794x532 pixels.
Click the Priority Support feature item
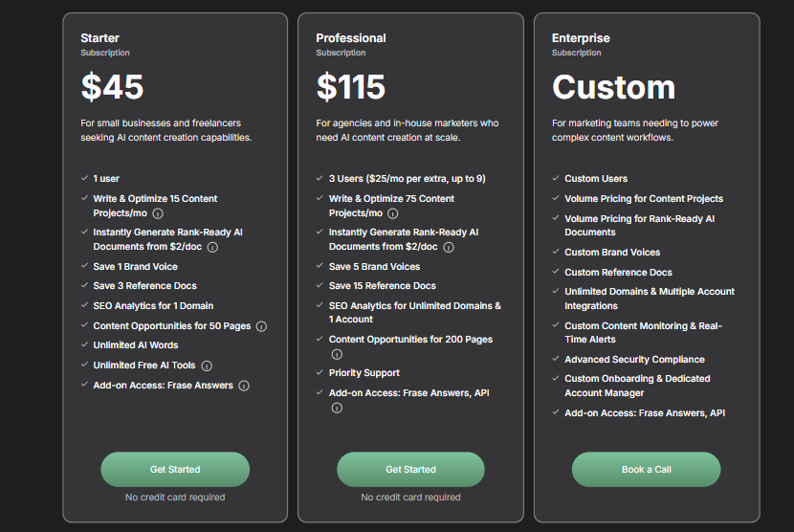coord(364,373)
